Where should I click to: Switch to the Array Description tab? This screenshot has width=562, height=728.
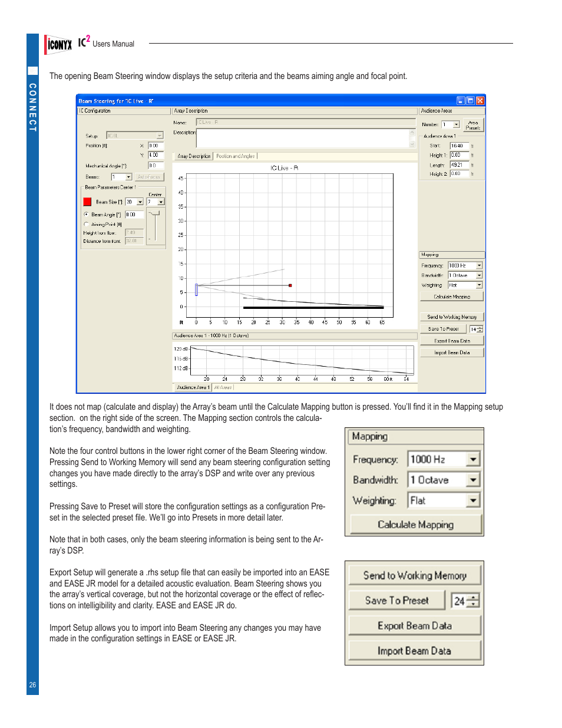[193, 156]
